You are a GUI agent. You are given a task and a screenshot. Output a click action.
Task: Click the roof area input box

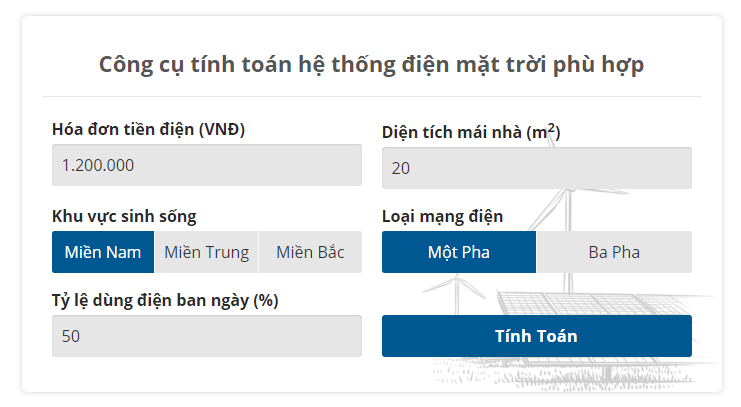(537, 168)
